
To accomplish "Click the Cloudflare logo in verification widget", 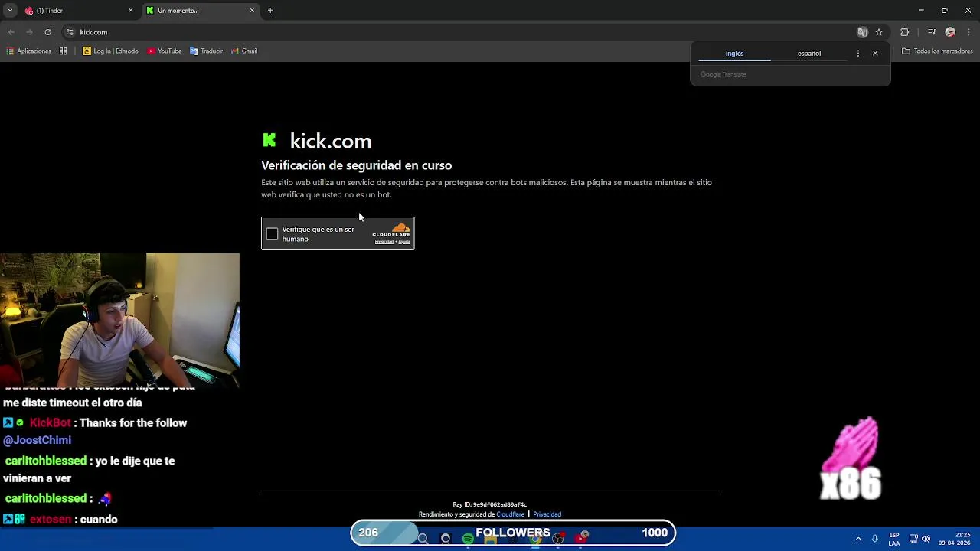I will [x=391, y=230].
